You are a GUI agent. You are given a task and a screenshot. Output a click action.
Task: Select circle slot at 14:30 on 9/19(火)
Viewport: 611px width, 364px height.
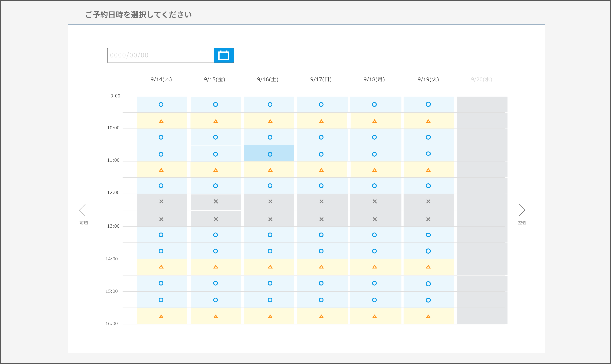pyautogui.click(x=428, y=284)
